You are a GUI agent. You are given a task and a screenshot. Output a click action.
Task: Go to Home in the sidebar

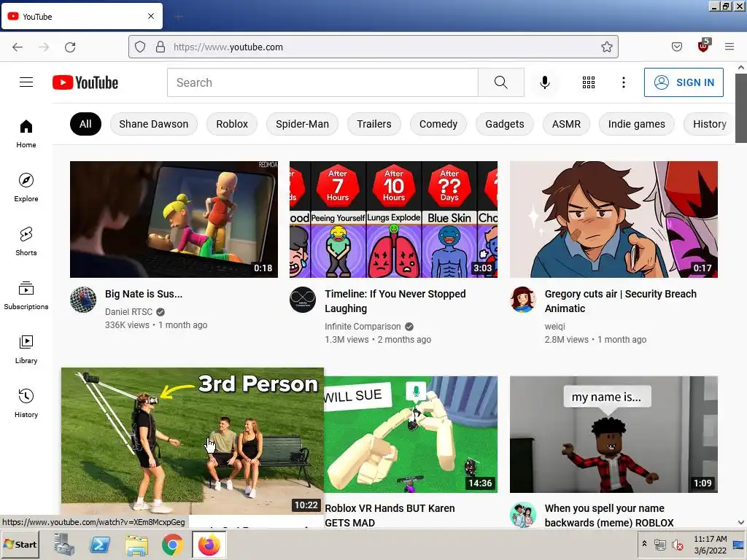click(26, 134)
